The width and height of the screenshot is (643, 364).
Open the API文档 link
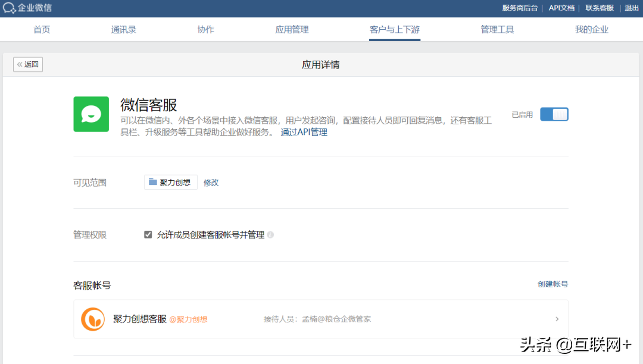tap(561, 8)
